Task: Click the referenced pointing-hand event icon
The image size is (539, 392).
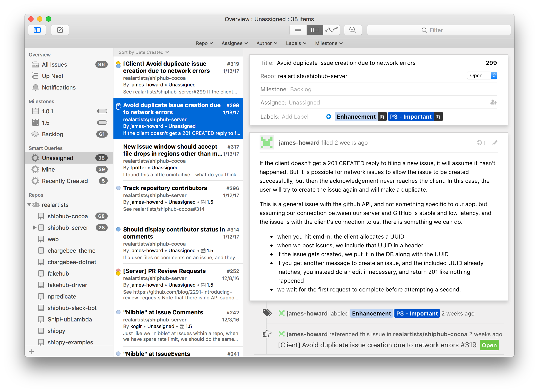Action: [267, 334]
